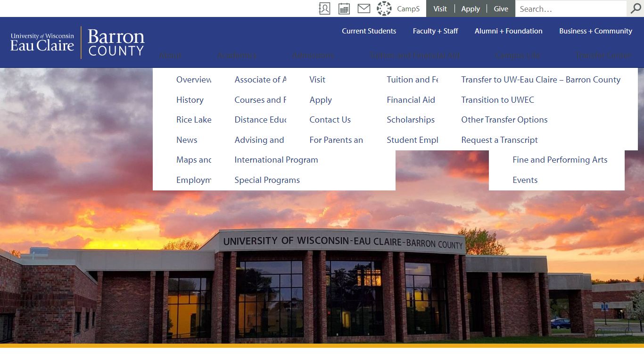Open Distance Education link
644x362 pixels.
260,120
